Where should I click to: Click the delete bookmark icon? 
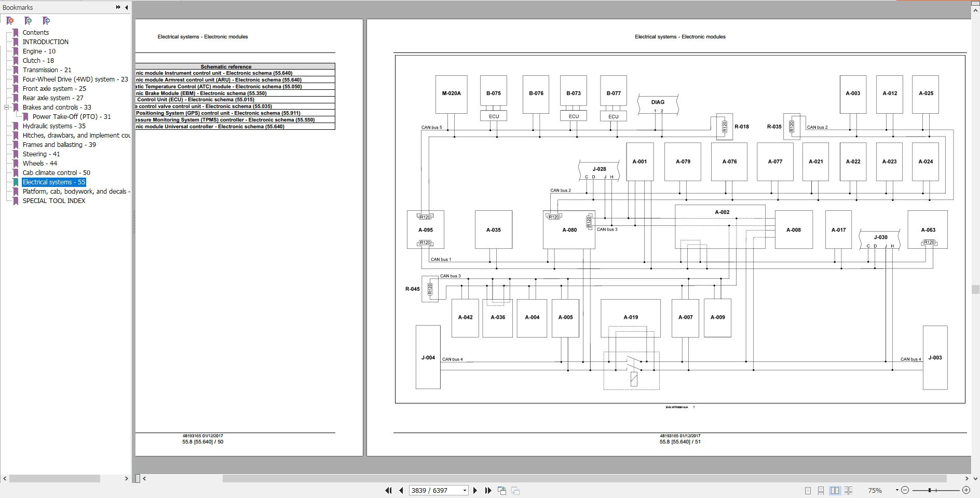pyautogui.click(x=10, y=21)
